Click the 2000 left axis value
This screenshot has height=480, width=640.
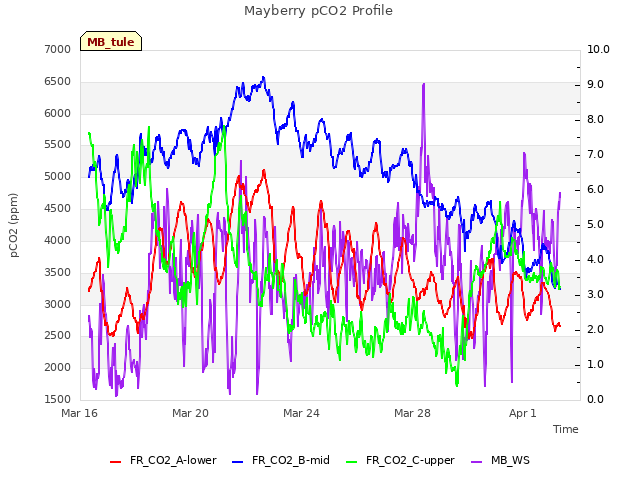click(x=58, y=367)
